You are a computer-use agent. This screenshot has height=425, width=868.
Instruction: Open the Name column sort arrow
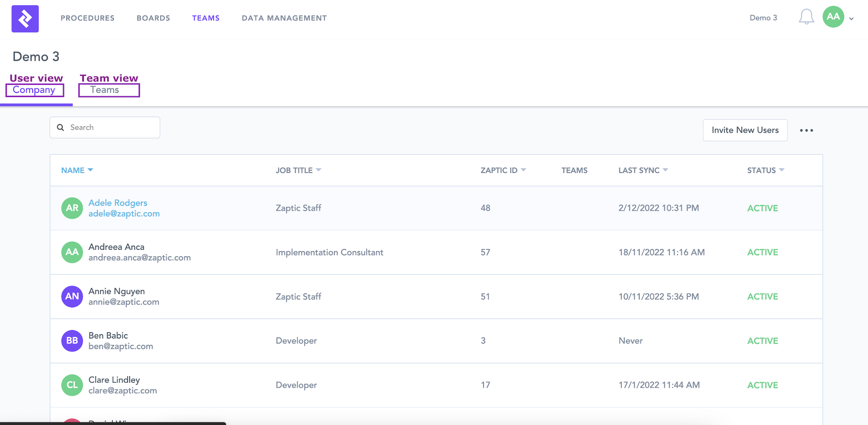90,170
